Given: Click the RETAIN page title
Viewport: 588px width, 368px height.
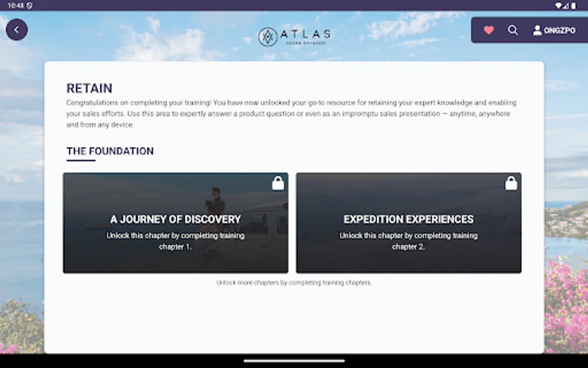Looking at the screenshot, I should coord(89,88).
